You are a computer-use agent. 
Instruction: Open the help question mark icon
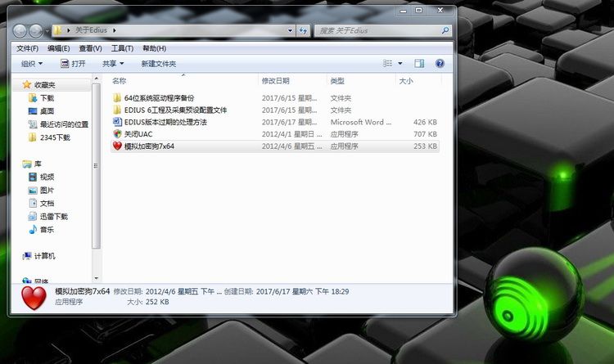pyautogui.click(x=440, y=63)
